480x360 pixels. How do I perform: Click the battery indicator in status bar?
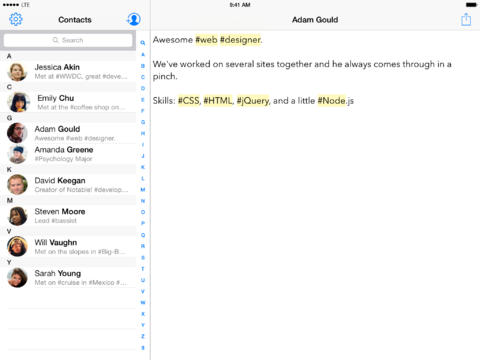(x=471, y=5)
